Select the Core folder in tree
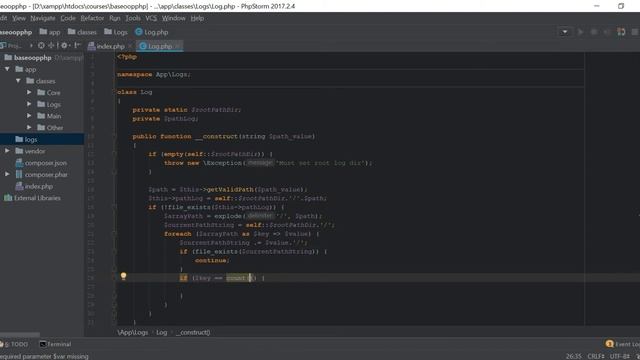 tap(49, 93)
